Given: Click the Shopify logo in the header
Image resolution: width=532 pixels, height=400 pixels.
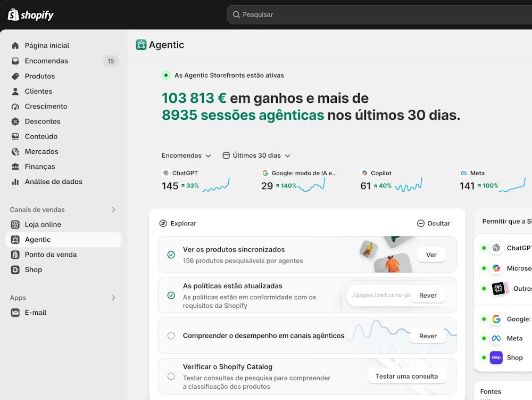Looking at the screenshot, I should (x=30, y=14).
